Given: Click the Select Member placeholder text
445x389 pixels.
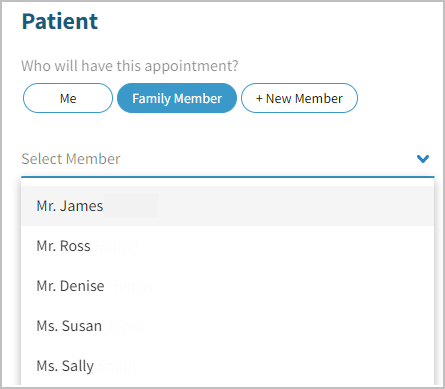Looking at the screenshot, I should point(71,159).
